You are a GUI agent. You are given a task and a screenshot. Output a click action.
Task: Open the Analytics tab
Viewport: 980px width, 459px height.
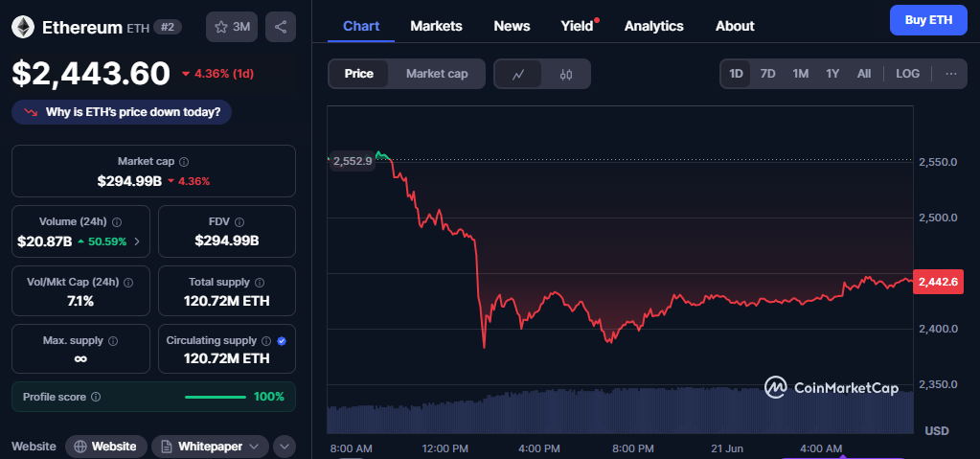pyautogui.click(x=653, y=26)
